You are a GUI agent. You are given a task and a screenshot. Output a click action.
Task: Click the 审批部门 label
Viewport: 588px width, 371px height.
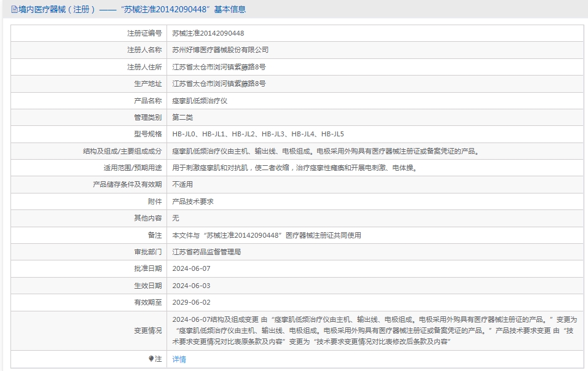coord(147,252)
